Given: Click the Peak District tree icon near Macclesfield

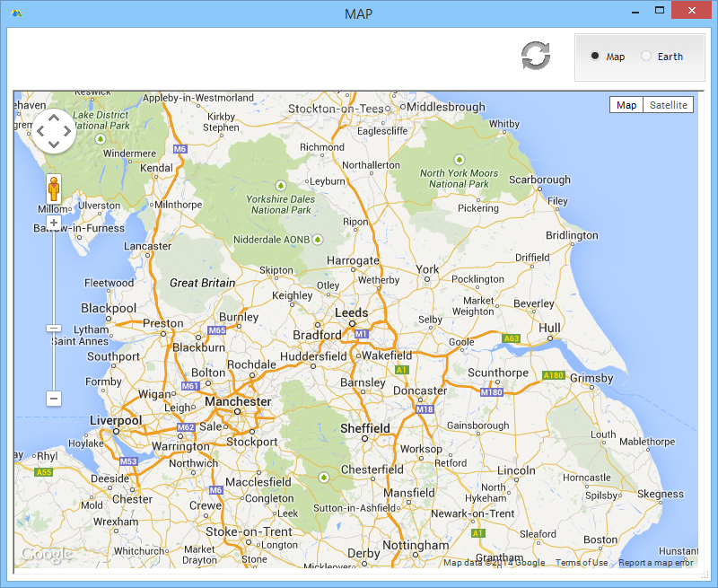Looking at the screenshot, I should [324, 478].
